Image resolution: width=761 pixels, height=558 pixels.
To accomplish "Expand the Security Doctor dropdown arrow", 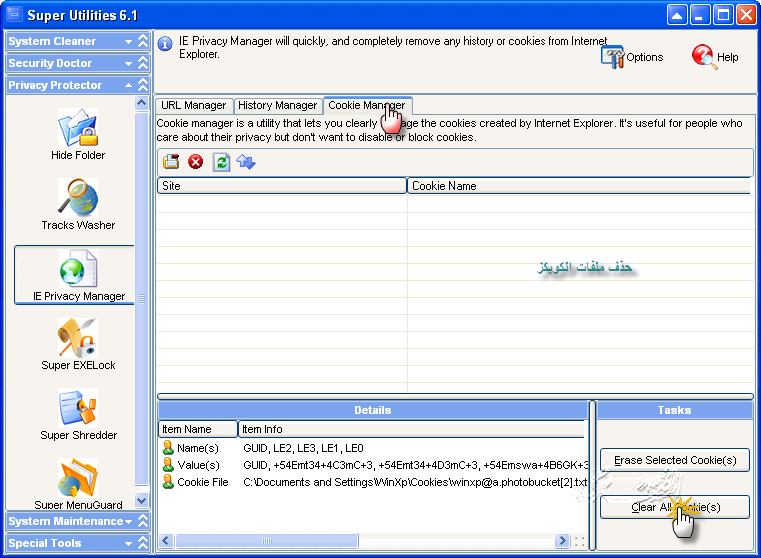I will pyautogui.click(x=128, y=64).
